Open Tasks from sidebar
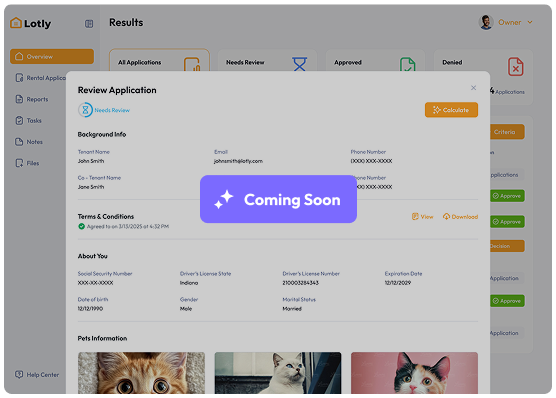The height and width of the screenshot is (398, 556). point(28,121)
